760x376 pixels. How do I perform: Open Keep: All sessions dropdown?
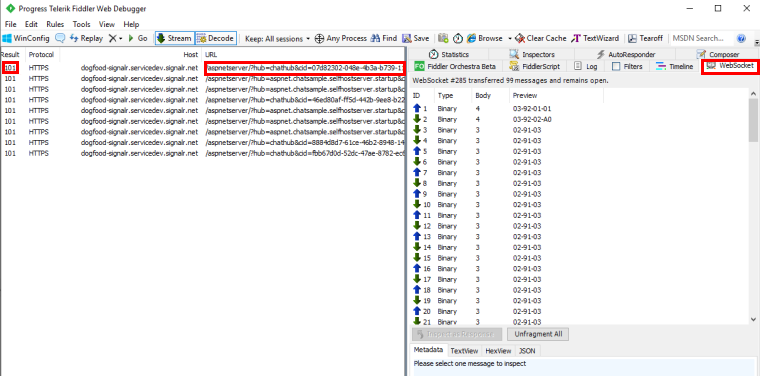(277, 38)
